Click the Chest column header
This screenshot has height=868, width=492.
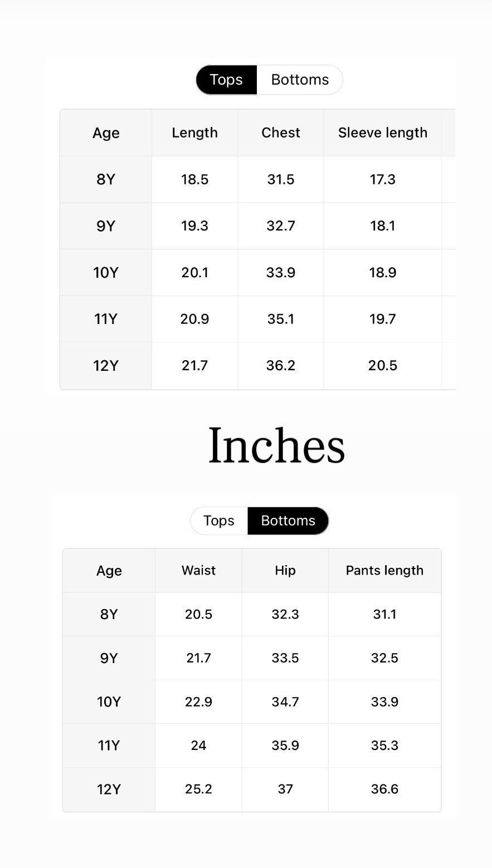click(x=281, y=133)
